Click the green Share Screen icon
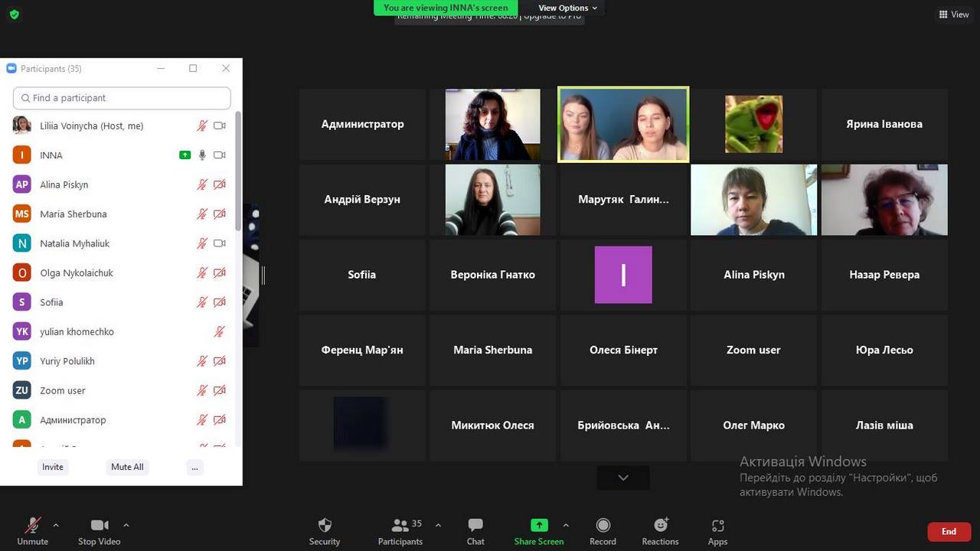The image size is (980, 551). pyautogui.click(x=539, y=525)
